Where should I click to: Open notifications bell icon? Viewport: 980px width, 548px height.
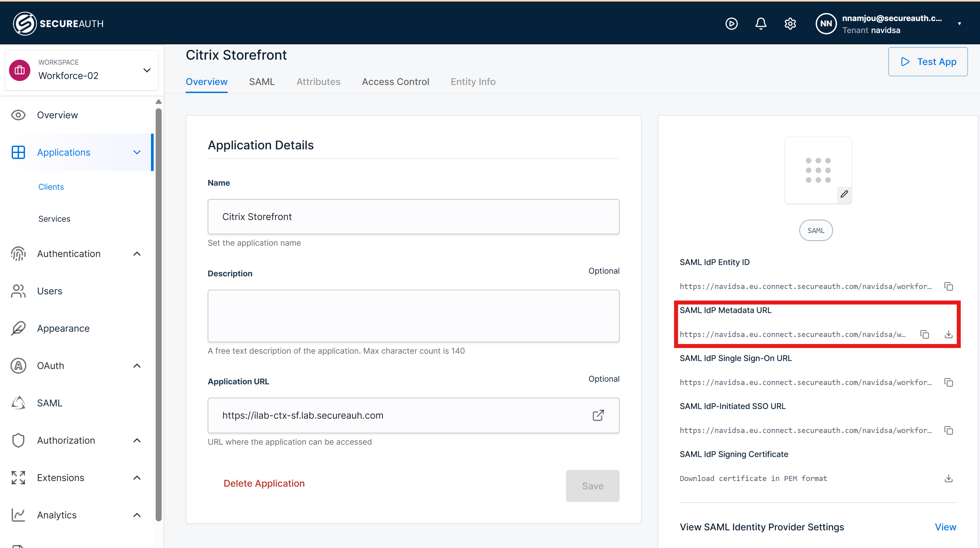760,24
